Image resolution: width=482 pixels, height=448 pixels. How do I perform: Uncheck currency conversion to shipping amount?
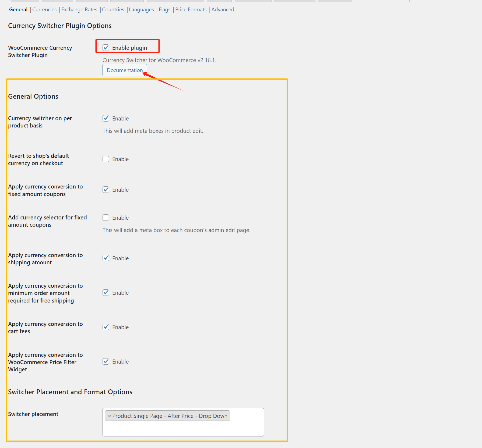[x=106, y=258]
